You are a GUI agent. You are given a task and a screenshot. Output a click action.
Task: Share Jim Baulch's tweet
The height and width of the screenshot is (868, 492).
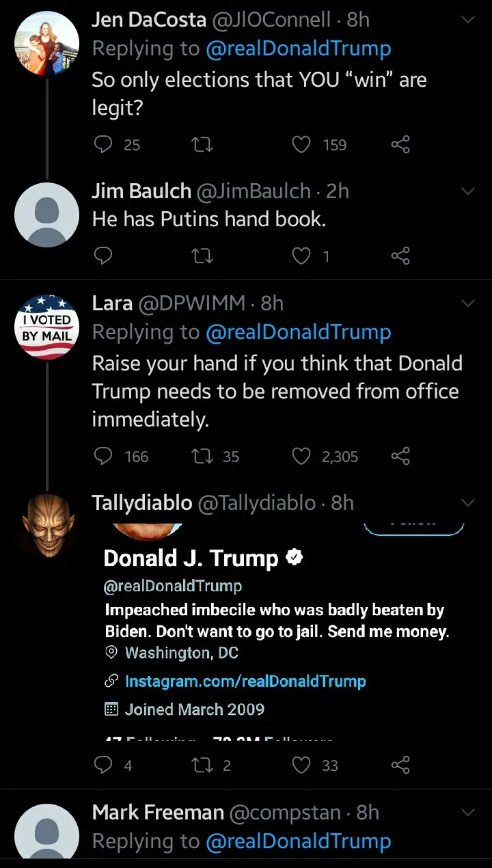[x=400, y=256]
